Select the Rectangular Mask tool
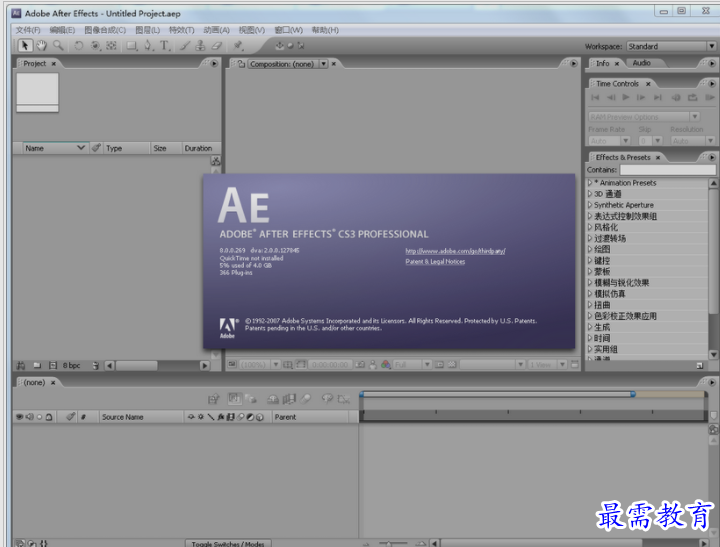Viewport: 720px width, 547px height. 132,45
